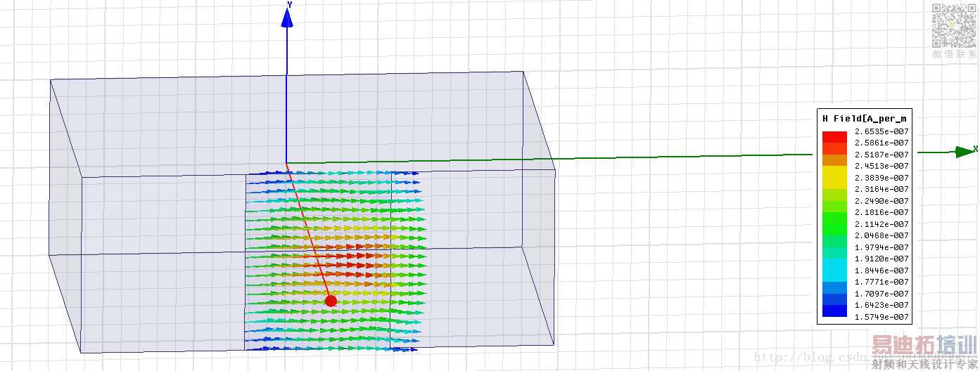Select legend value 2.3164e-007
Screen dimensions: 980x371
pos(882,189)
